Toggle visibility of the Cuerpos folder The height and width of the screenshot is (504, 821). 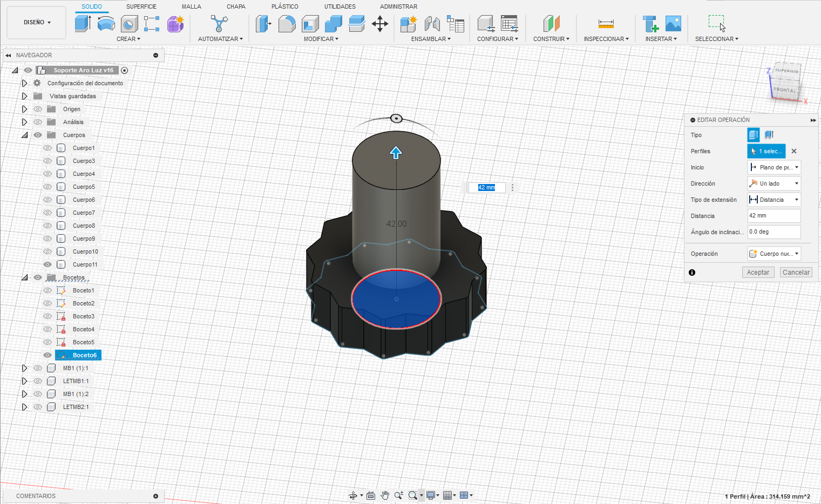coord(38,135)
